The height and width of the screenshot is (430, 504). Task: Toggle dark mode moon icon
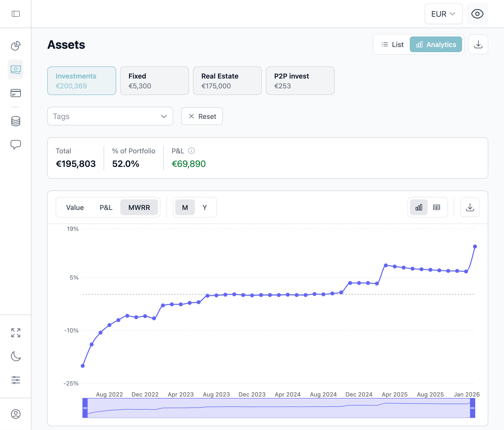[x=16, y=356]
